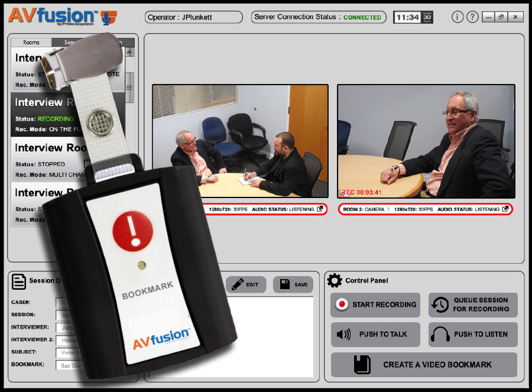Activate Push to Talk

pyautogui.click(x=375, y=334)
